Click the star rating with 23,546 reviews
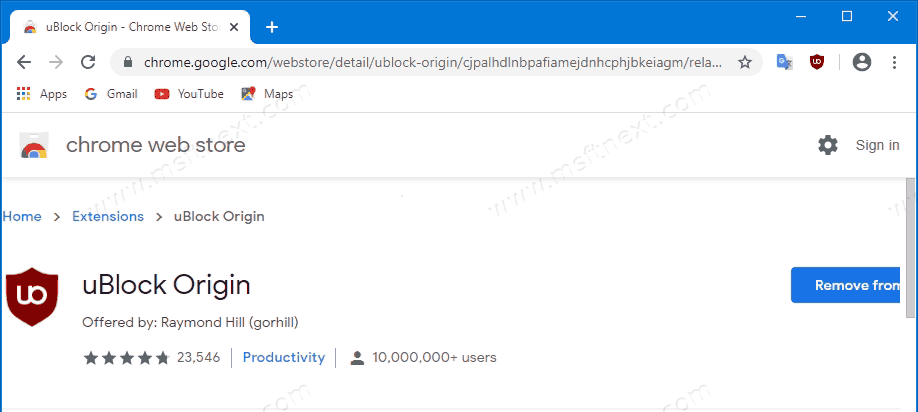The height and width of the screenshot is (412, 918). click(152, 358)
